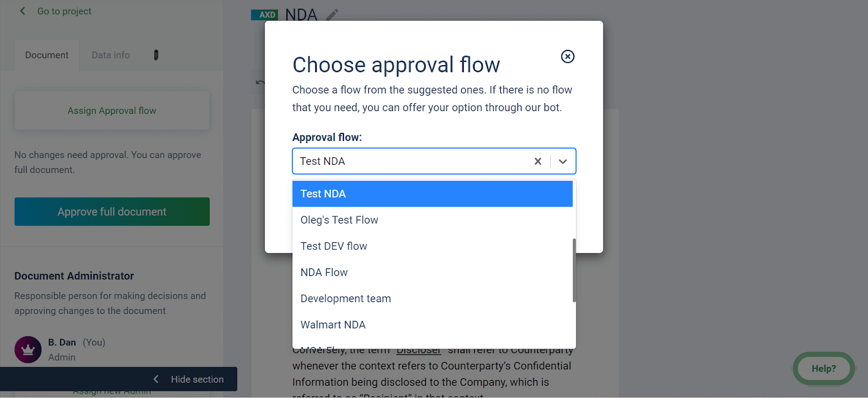The height and width of the screenshot is (398, 868).
Task: Click the attachment icon next to Data info
Action: click(156, 55)
